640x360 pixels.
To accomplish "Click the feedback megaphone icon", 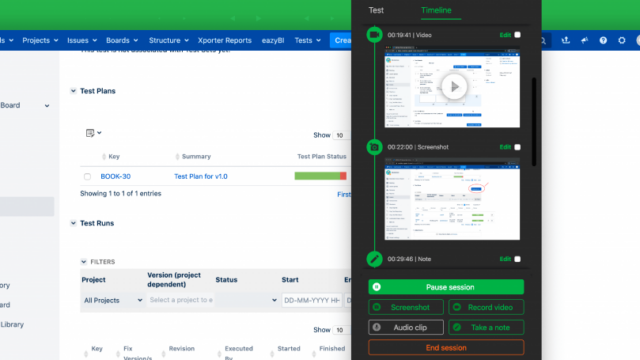I will [x=584, y=40].
